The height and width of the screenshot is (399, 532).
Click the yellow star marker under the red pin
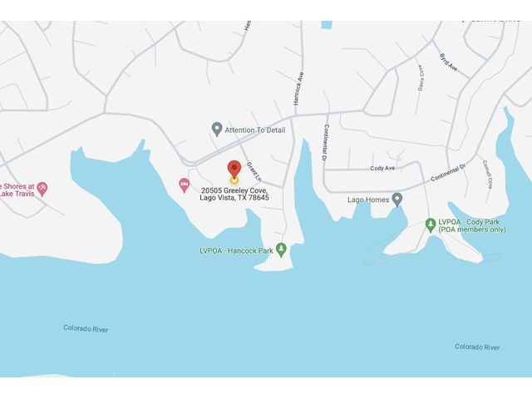pyautogui.click(x=234, y=180)
